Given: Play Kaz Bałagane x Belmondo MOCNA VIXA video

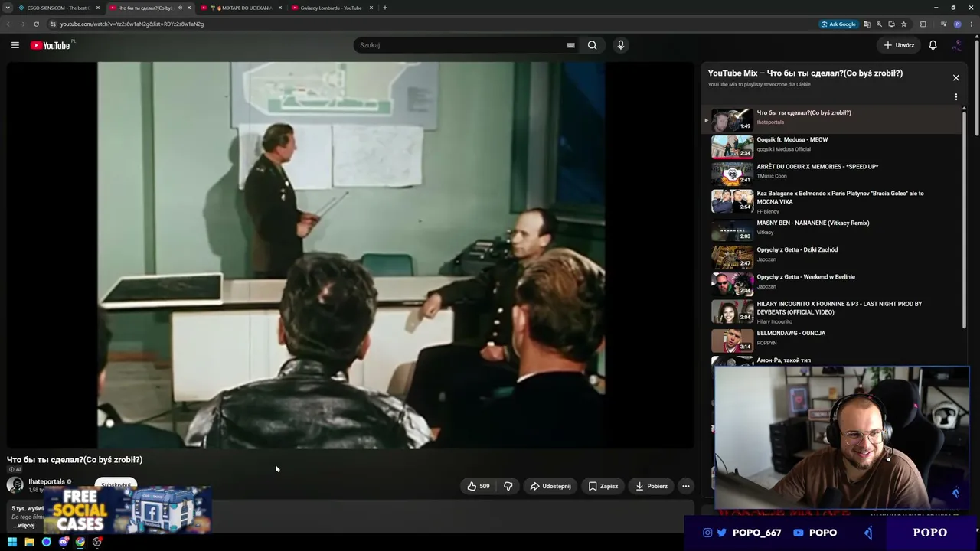Looking at the screenshot, I should 833,201.
